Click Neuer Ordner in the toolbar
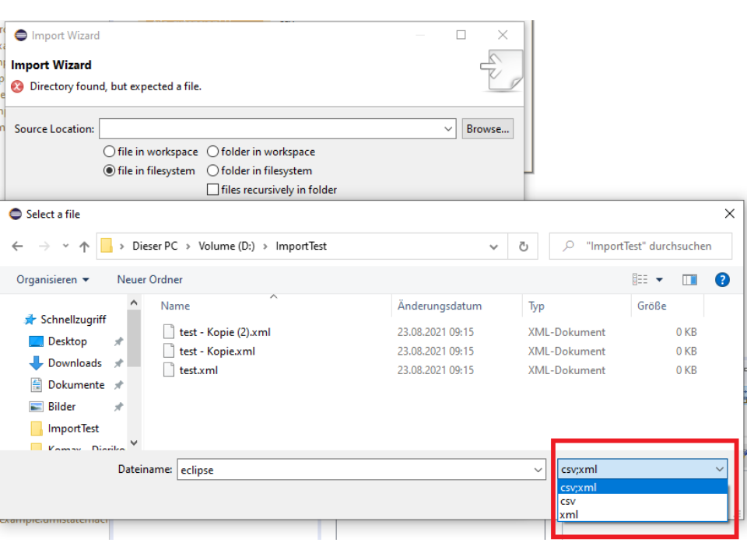 point(149,280)
